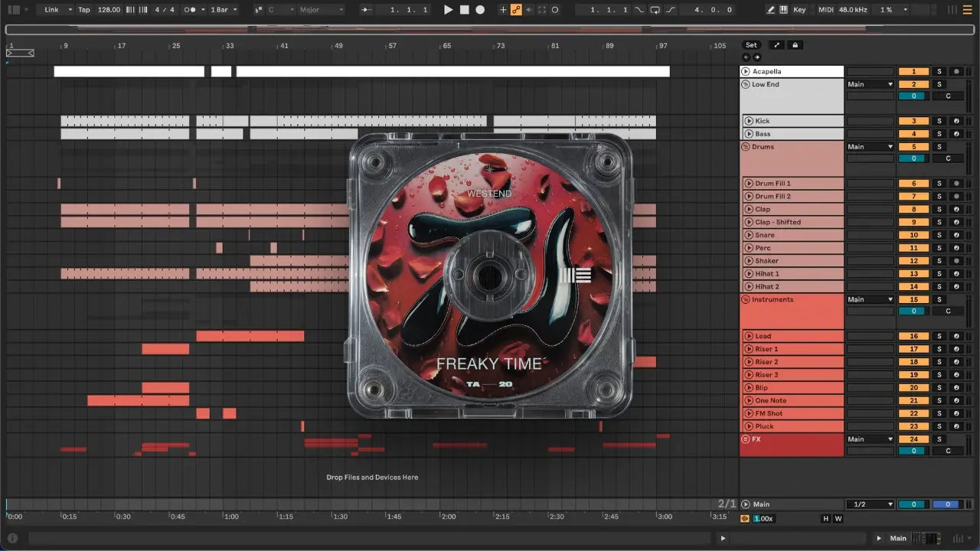
Task: Click the Set locator button
Action: tap(752, 45)
